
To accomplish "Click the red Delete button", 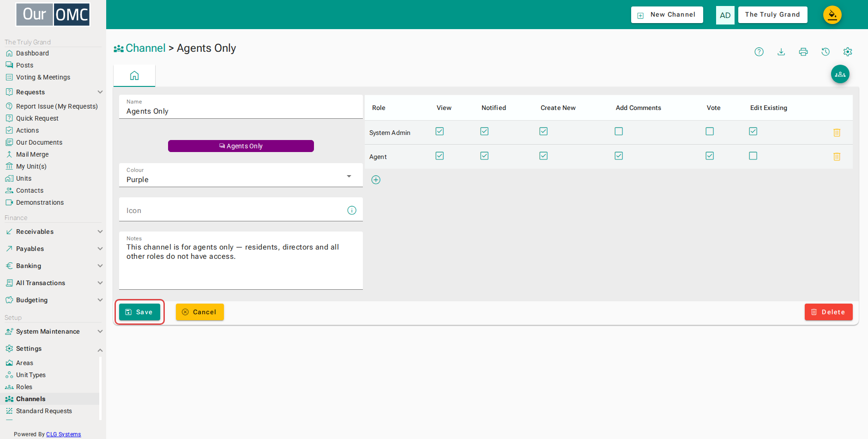I will (x=828, y=312).
